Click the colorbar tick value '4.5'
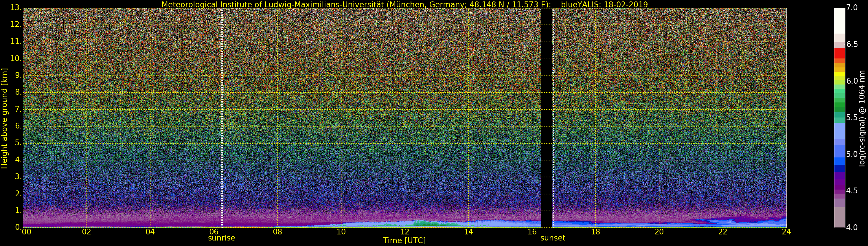The height and width of the screenshot is (246, 868). coord(852,191)
